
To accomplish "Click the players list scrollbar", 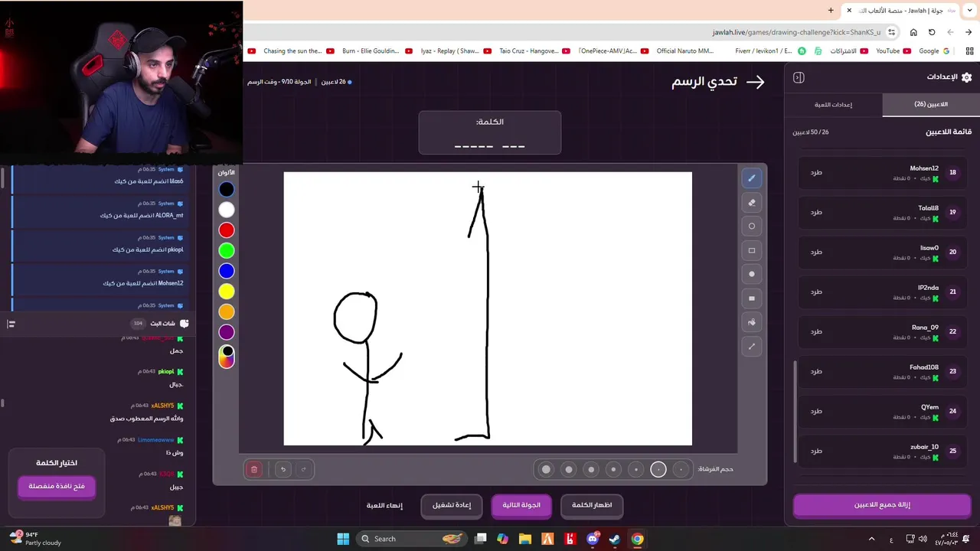I will tap(794, 413).
